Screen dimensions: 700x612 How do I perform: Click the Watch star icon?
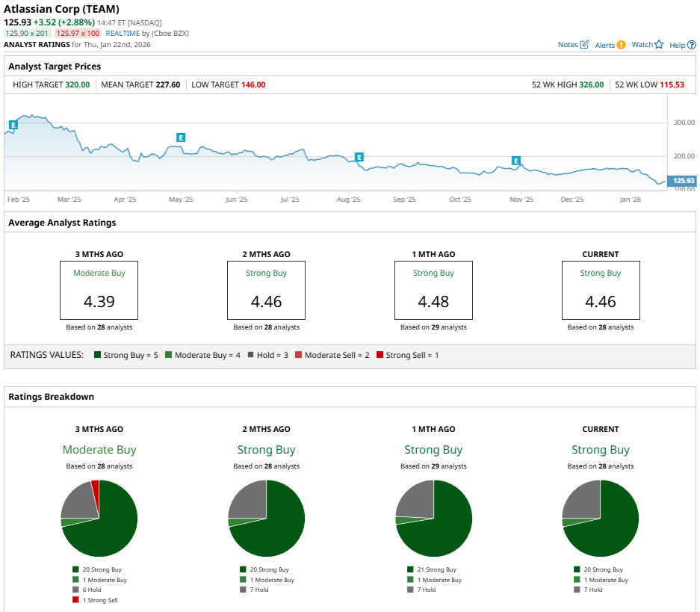pos(659,45)
